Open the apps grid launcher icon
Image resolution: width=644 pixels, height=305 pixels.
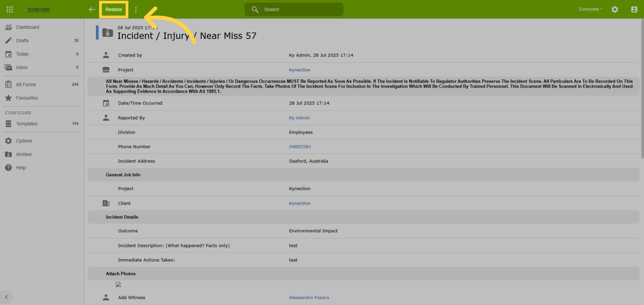[x=10, y=9]
